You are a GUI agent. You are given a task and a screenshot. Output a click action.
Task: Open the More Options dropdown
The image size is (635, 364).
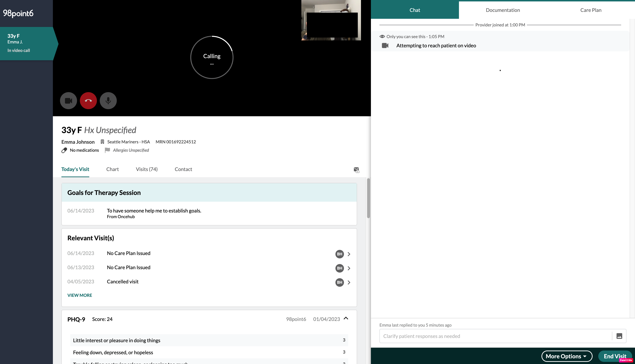click(566, 356)
